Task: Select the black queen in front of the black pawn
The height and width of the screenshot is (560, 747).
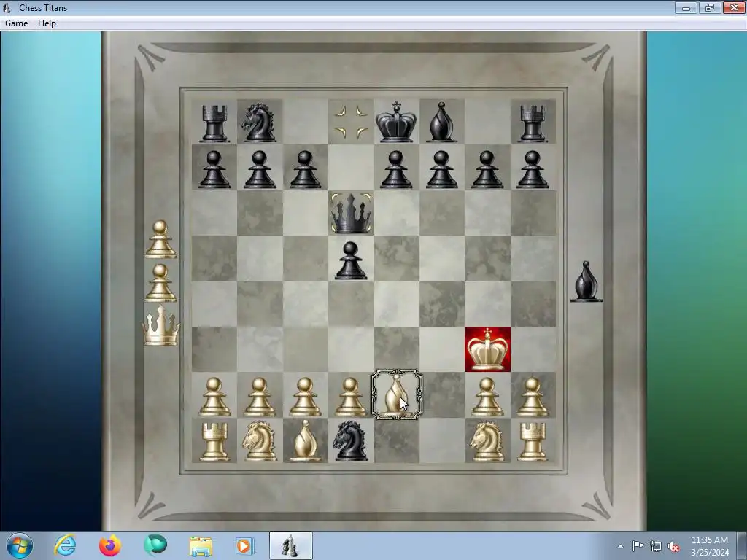Action: (x=351, y=213)
